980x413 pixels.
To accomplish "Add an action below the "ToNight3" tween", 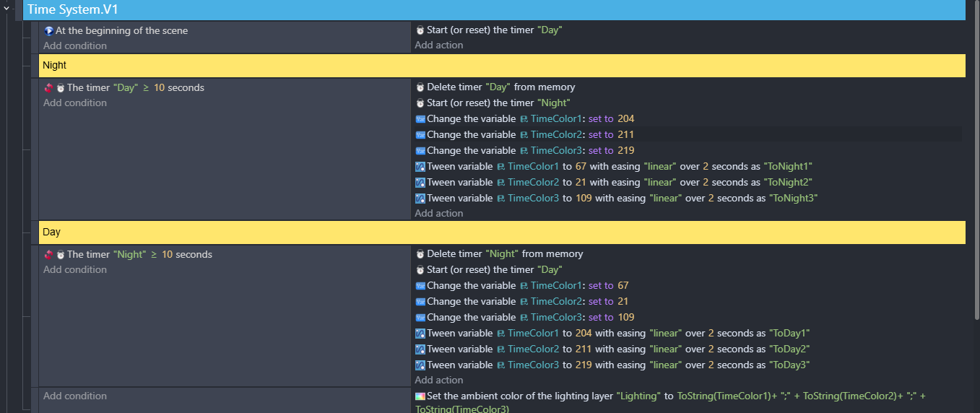I will coord(438,213).
